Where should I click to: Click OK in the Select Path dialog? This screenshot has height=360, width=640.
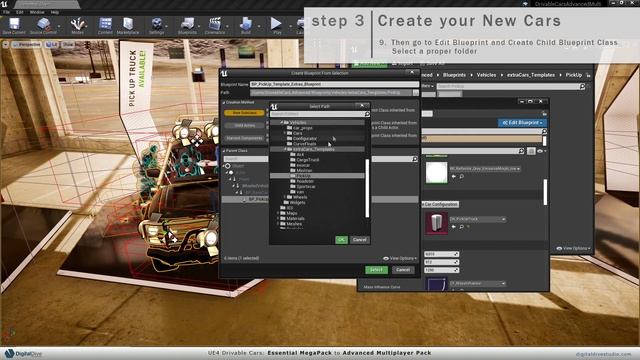(x=341, y=240)
